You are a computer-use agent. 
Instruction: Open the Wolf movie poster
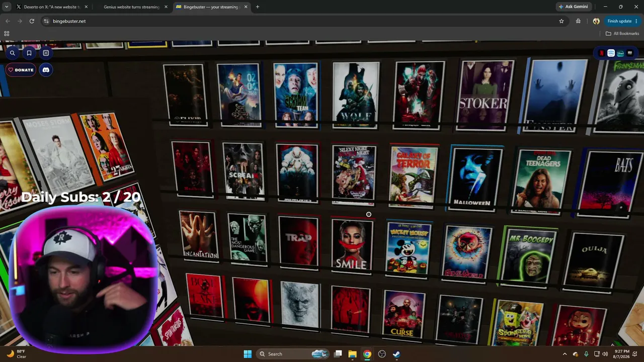pyautogui.click(x=356, y=95)
